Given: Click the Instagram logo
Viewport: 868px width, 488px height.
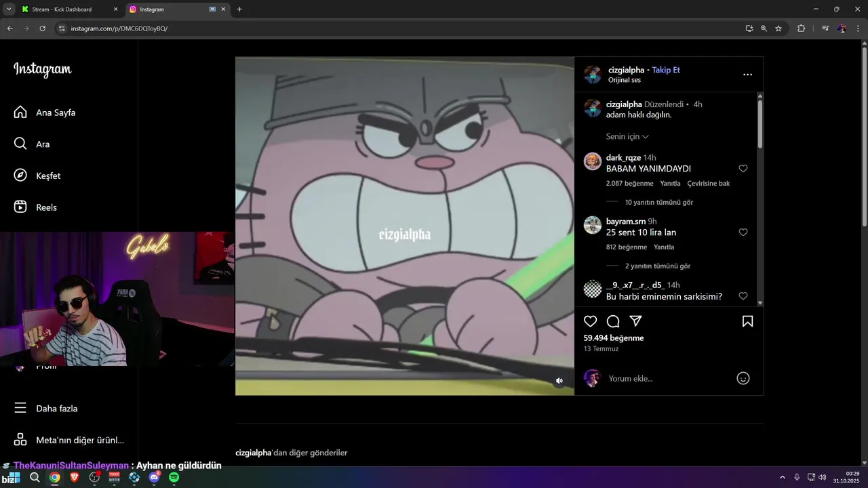Looking at the screenshot, I should 42,69.
